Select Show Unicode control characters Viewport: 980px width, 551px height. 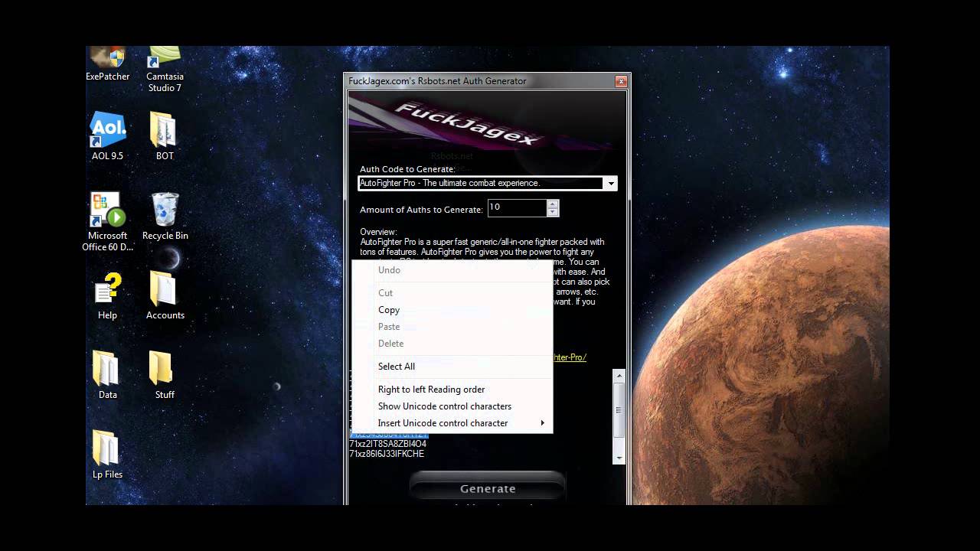452,406
